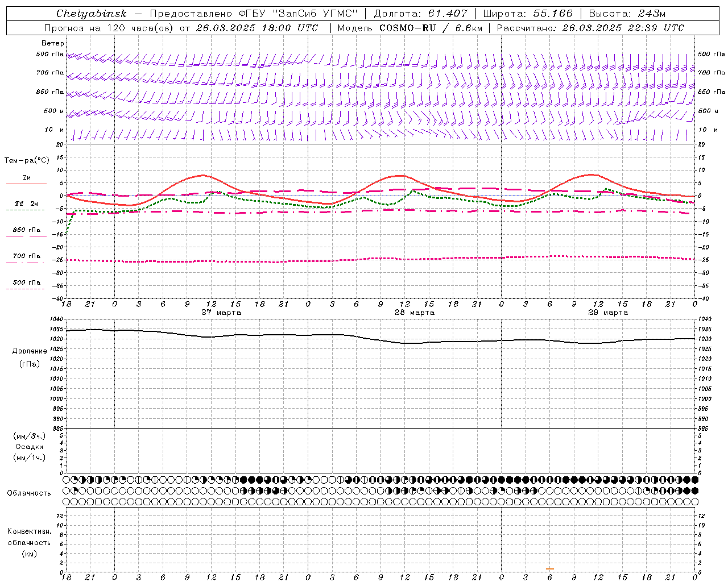Click the Chelyabinsk station title
This screenshot has width=728, height=582.
[x=92, y=14]
